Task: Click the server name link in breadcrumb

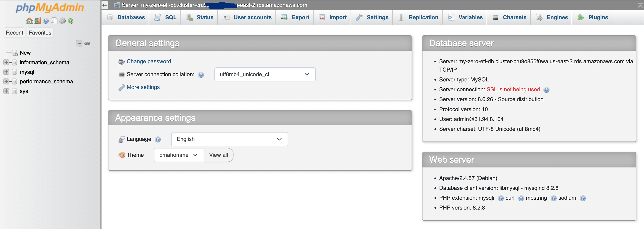Action: (x=215, y=5)
